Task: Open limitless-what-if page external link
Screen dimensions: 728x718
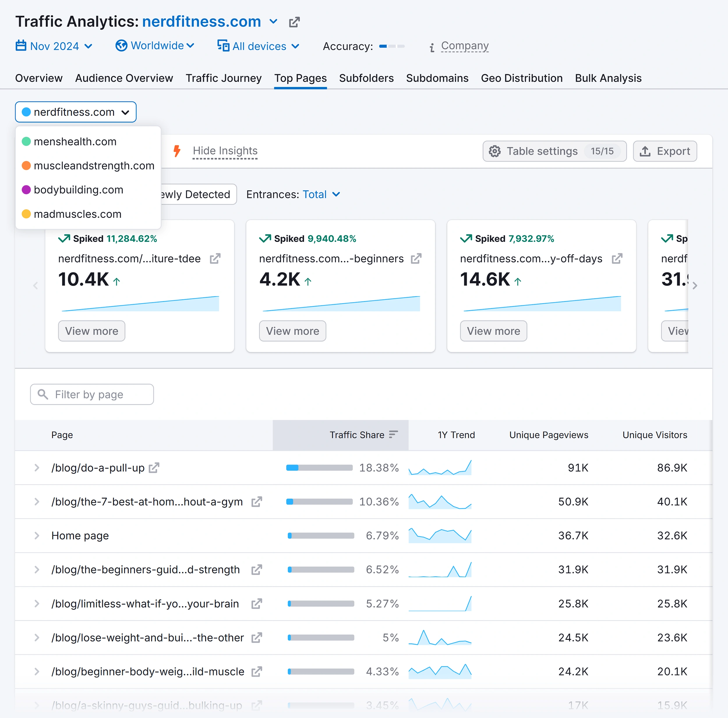Action: pos(257,604)
